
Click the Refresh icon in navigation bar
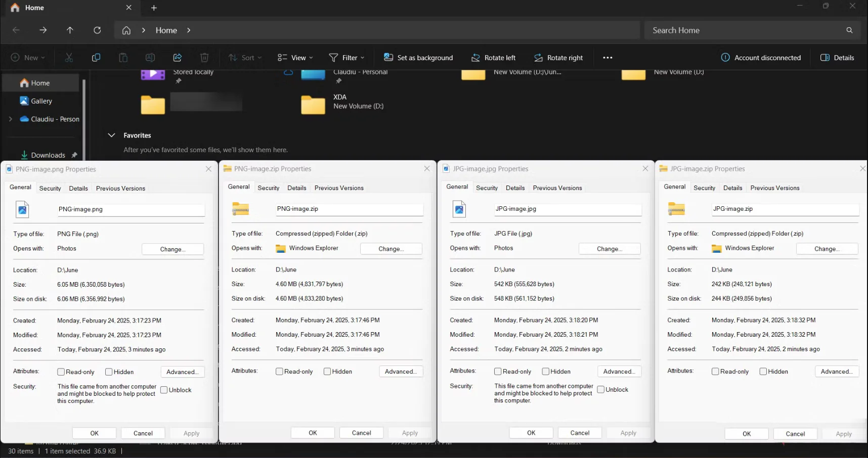pyautogui.click(x=97, y=30)
